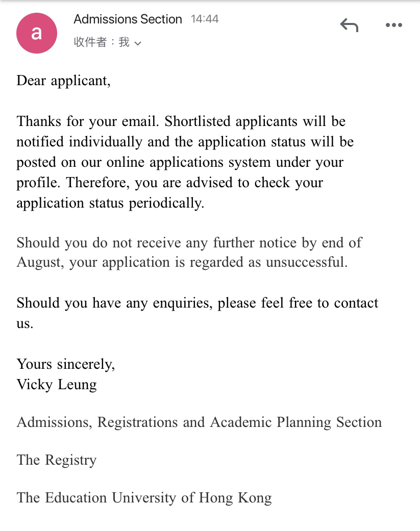The image size is (420, 531).
Task: Click the word 'periodically' ending the first paragraph
Action: point(166,203)
